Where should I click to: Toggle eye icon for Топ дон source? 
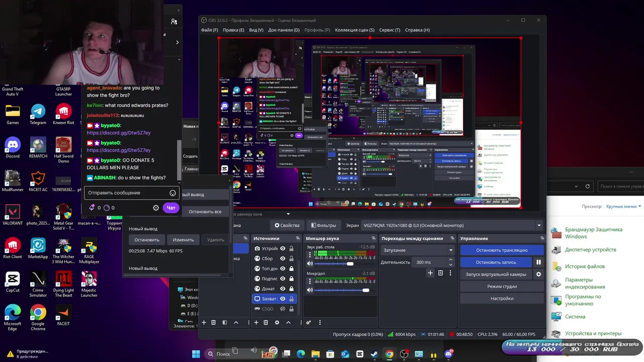pos(283,268)
